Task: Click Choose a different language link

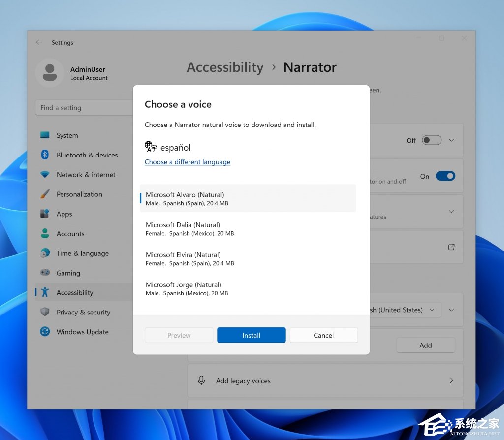Action: pyautogui.click(x=188, y=162)
